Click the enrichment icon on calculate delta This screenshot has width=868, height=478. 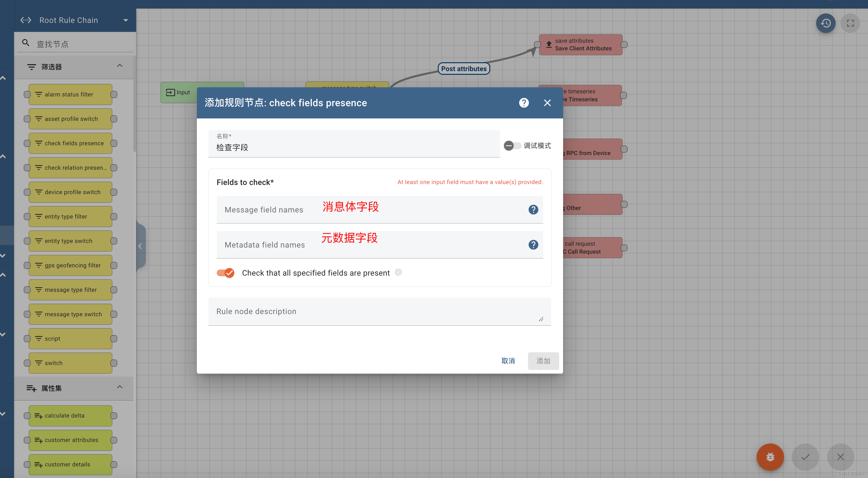coord(39,416)
